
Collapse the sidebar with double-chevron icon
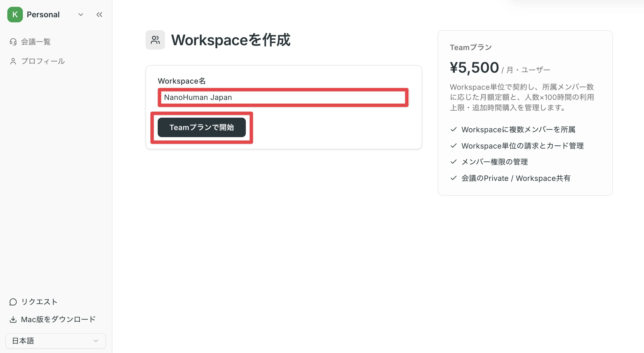click(x=99, y=15)
